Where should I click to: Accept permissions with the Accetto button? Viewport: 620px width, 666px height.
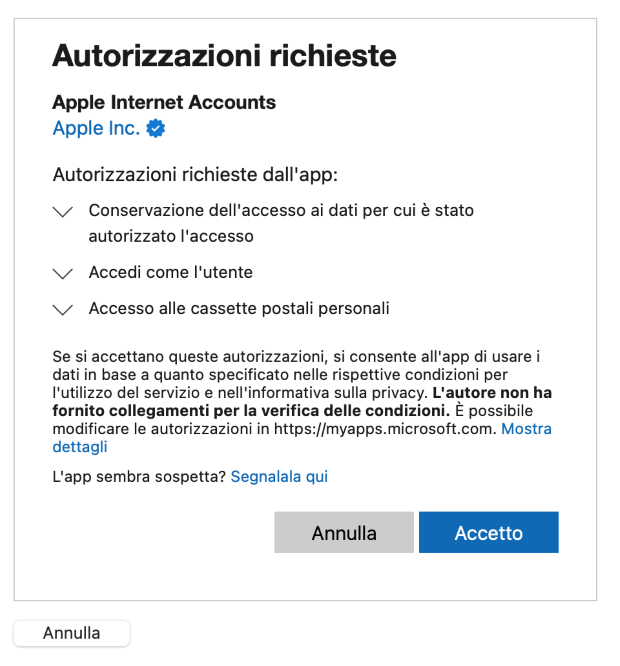[x=489, y=532]
